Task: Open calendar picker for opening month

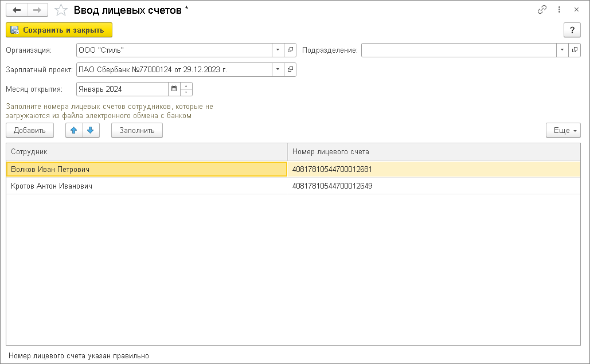Action: click(174, 89)
